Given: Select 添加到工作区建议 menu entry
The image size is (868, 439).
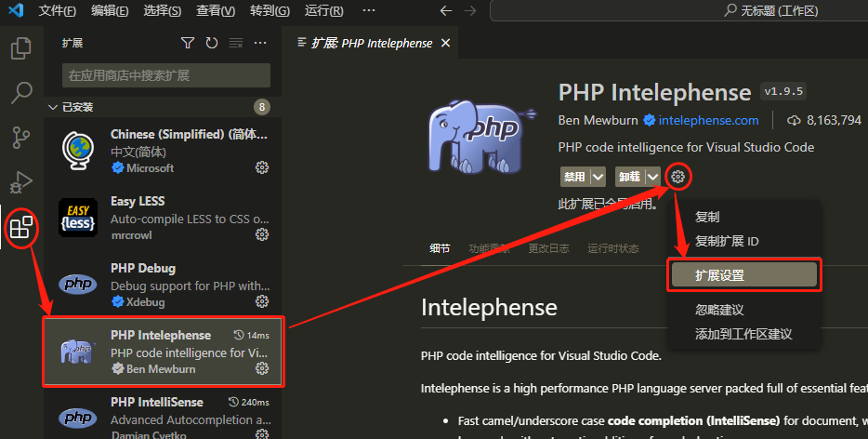Looking at the screenshot, I should click(x=744, y=334).
